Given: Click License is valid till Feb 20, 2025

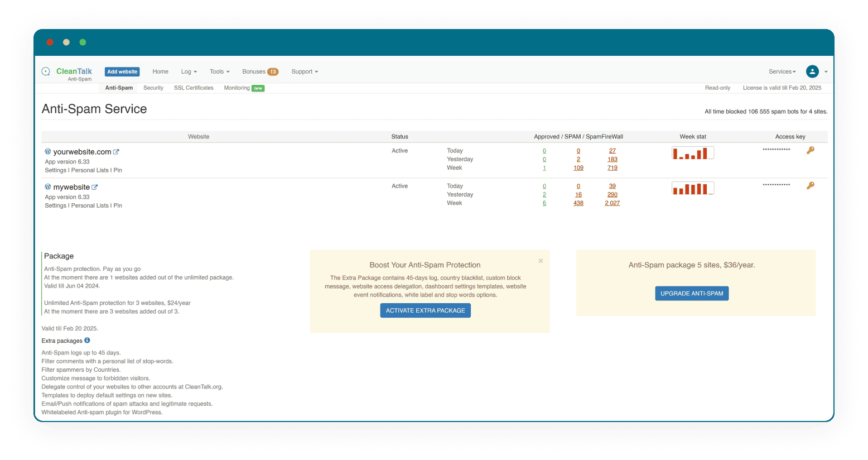Looking at the screenshot, I should point(782,88).
